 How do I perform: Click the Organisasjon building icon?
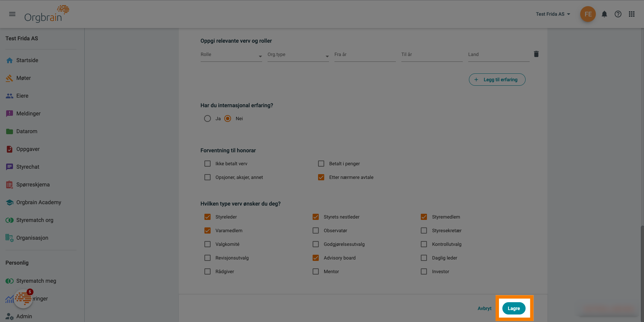10,238
